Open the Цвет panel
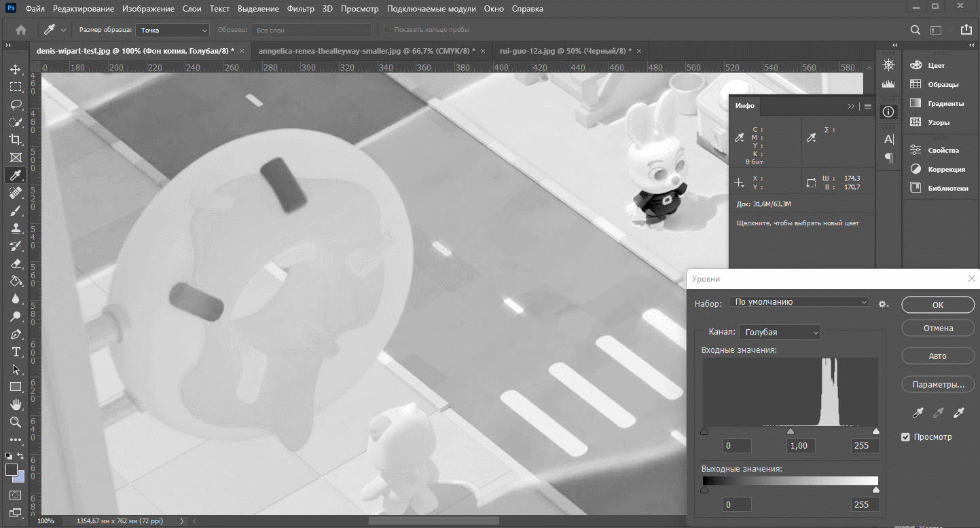The height and width of the screenshot is (528, 980). pos(937,65)
